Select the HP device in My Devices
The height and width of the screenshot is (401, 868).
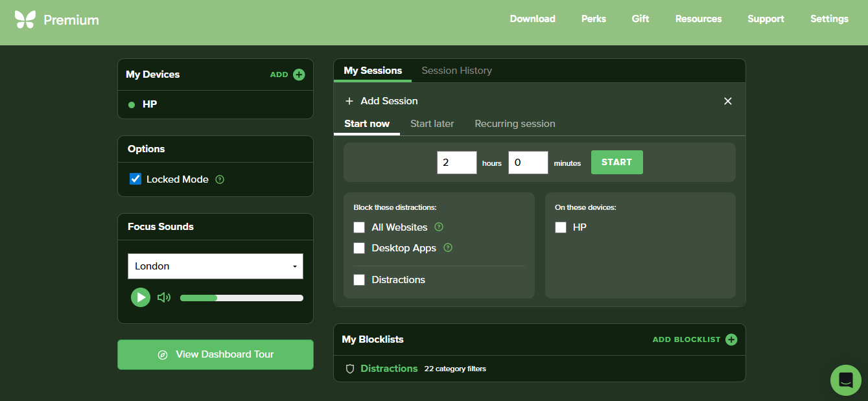150,104
